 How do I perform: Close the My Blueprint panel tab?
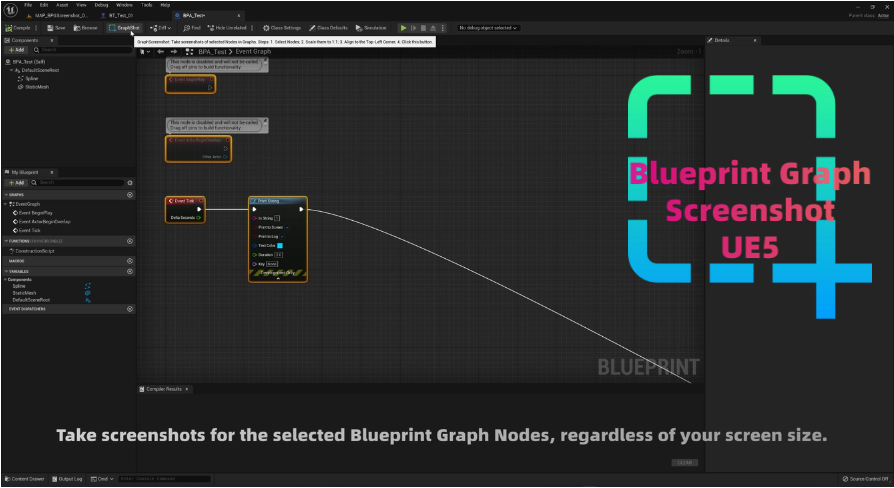point(52,172)
